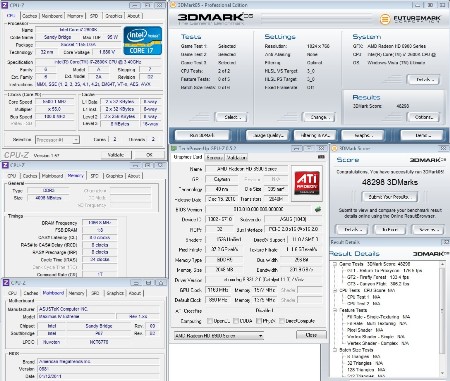
Task: Click the GPU-Z screenshot camera icon
Action: tap(321, 157)
